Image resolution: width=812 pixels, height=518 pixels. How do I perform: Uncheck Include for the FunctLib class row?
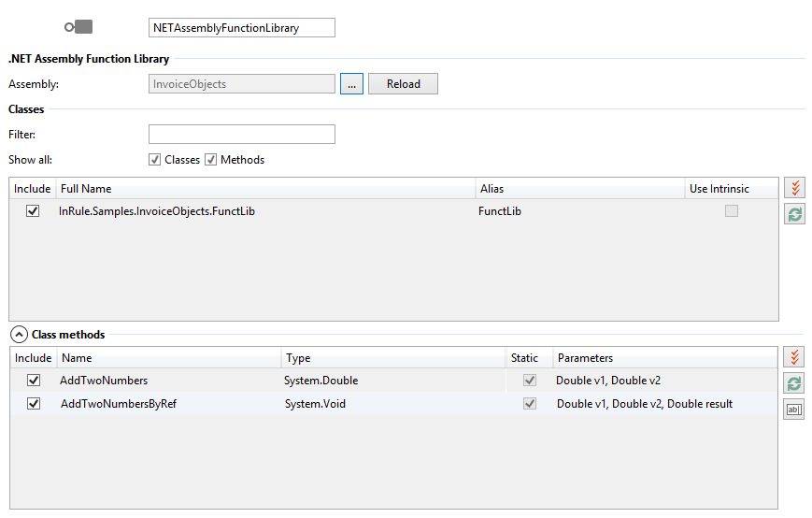point(34,211)
